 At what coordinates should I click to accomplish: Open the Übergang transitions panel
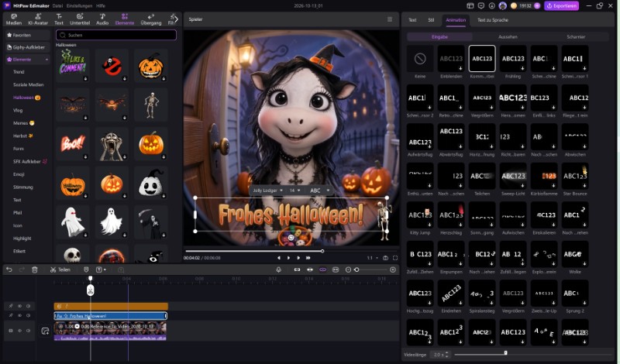click(151, 19)
